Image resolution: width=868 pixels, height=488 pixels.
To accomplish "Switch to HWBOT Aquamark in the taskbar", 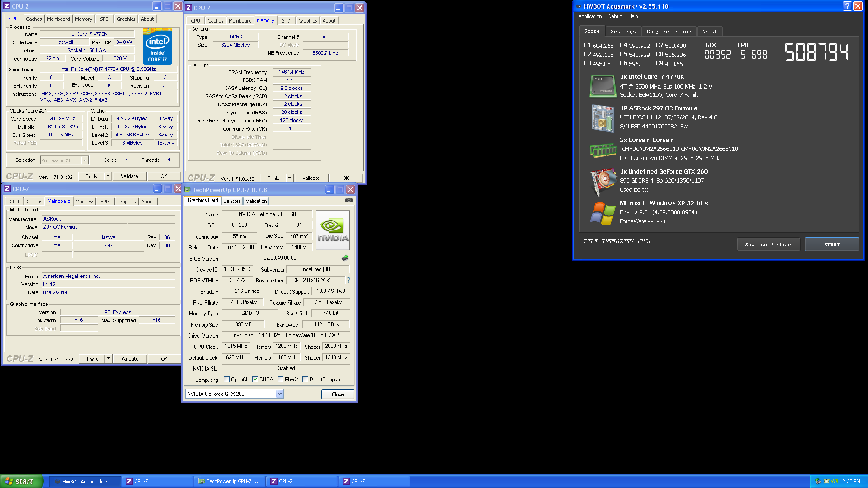I will point(85,482).
